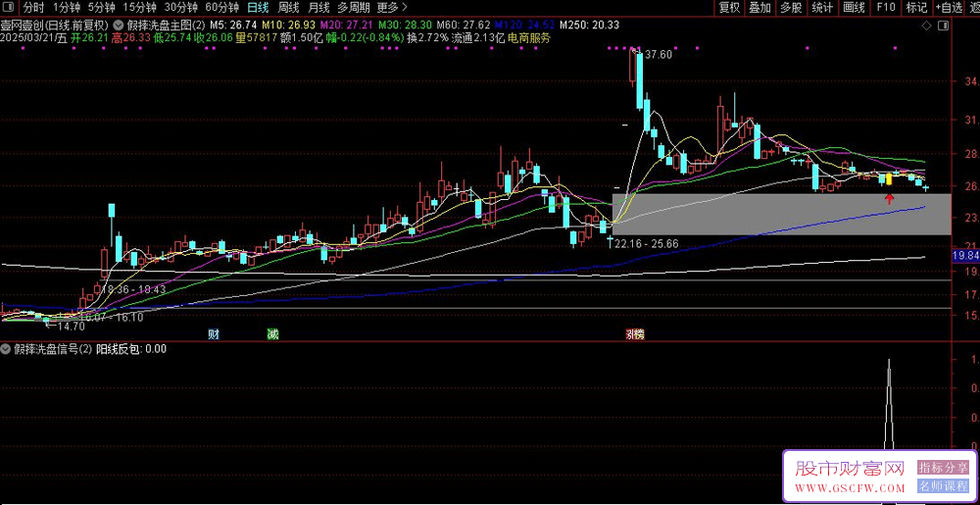Toggle the left sidebar panel icon
This screenshot has width=980, height=505.
click(10, 8)
